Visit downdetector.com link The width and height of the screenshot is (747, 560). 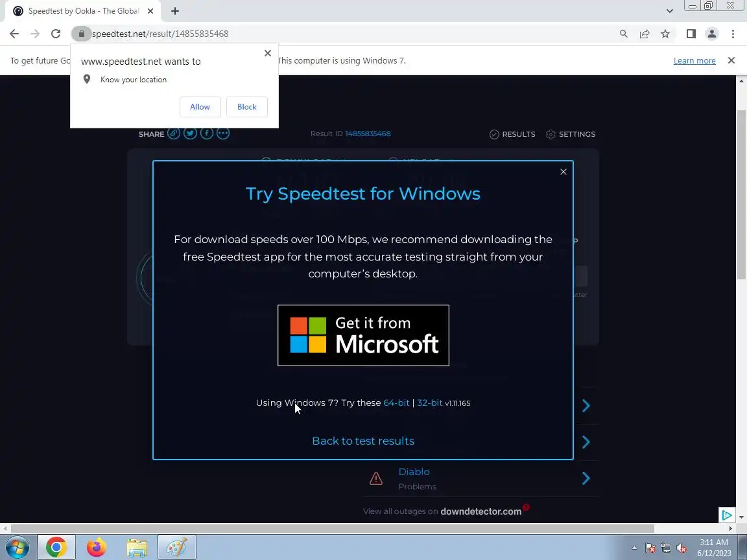pyautogui.click(x=480, y=511)
